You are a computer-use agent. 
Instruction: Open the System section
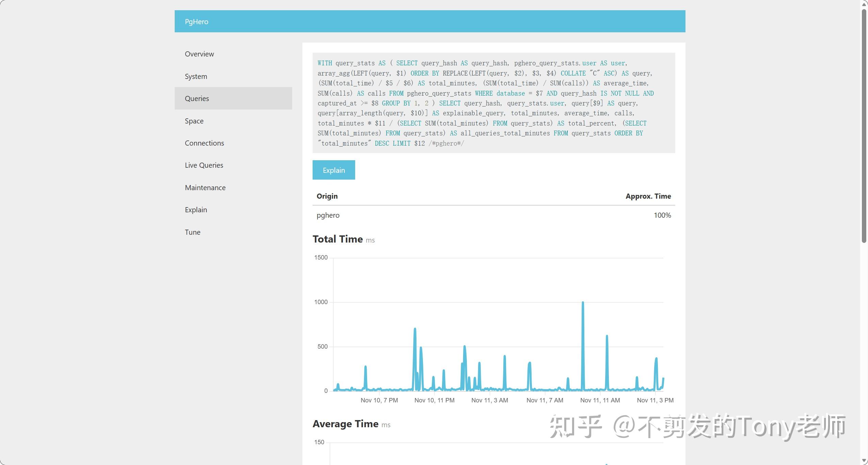coord(233,76)
